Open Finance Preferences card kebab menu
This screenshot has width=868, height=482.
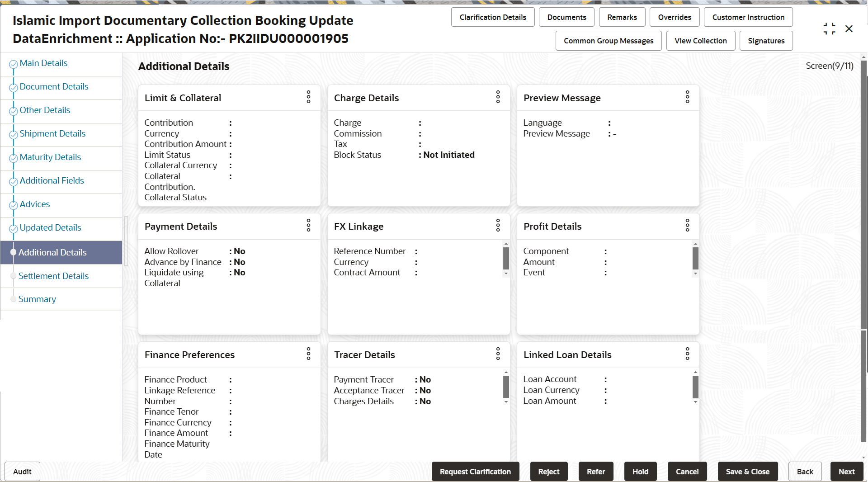(309, 354)
